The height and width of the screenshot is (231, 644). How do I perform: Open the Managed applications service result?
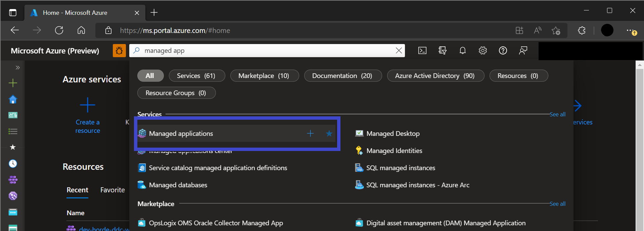(x=181, y=133)
